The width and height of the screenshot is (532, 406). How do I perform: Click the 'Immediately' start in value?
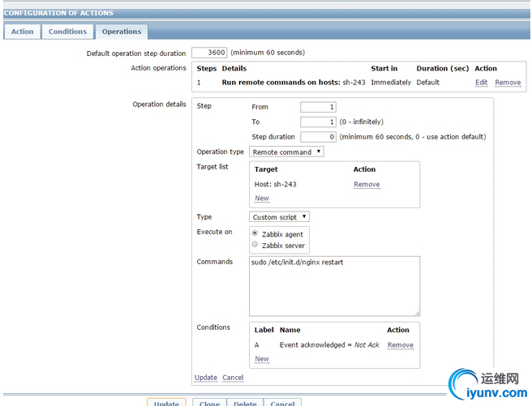(x=391, y=83)
